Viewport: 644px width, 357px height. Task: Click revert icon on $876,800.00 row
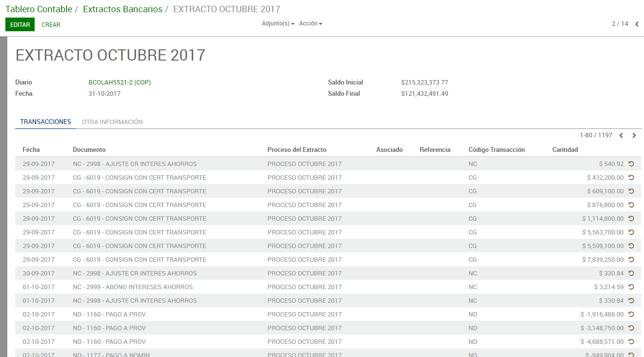point(631,205)
